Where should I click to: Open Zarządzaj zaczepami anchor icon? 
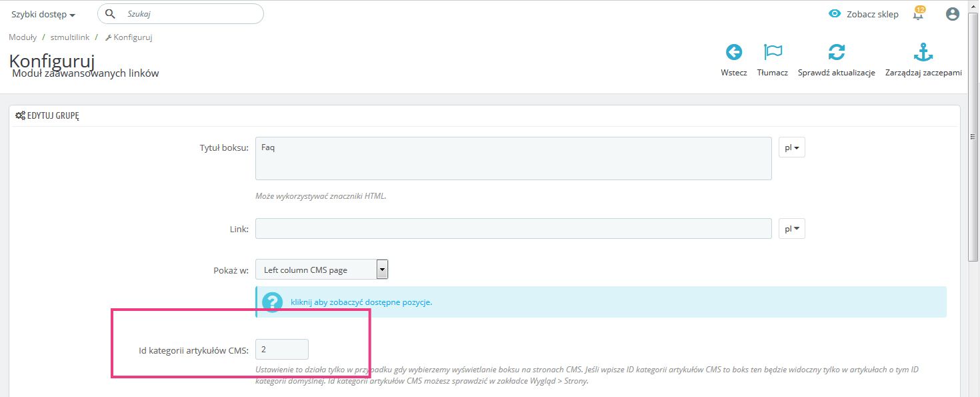point(923,53)
